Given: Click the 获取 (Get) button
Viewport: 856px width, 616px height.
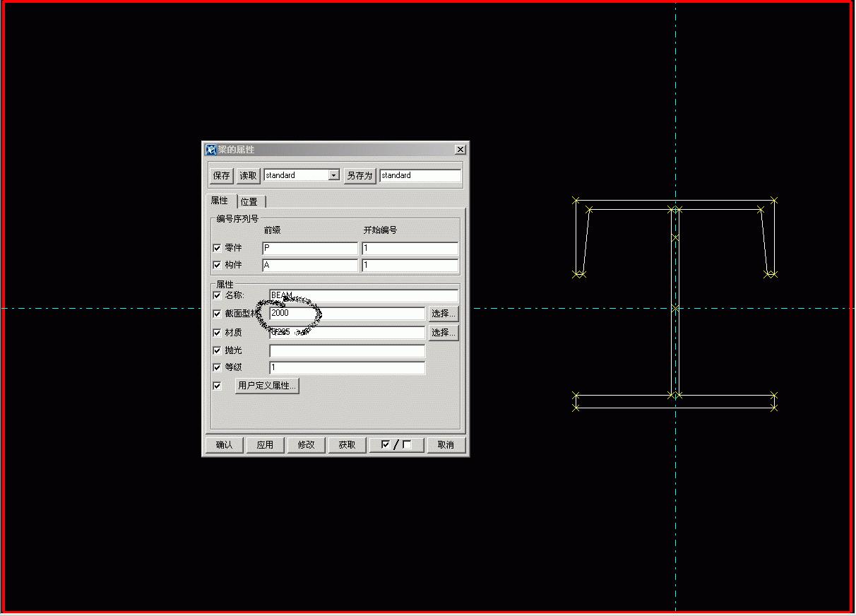Looking at the screenshot, I should [347, 445].
